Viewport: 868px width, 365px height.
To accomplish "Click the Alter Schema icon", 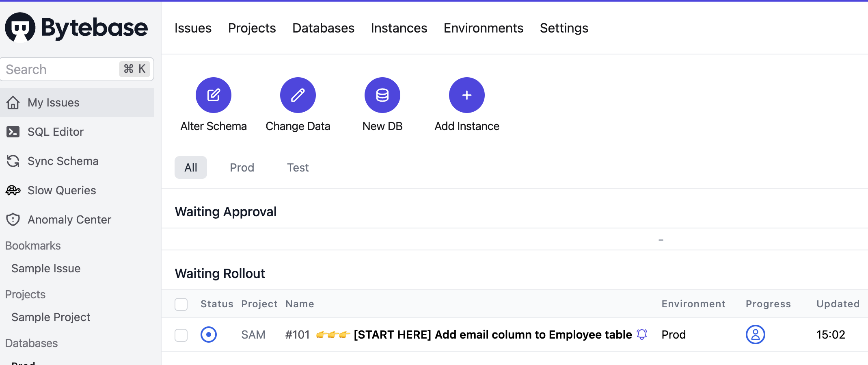I will (x=213, y=95).
